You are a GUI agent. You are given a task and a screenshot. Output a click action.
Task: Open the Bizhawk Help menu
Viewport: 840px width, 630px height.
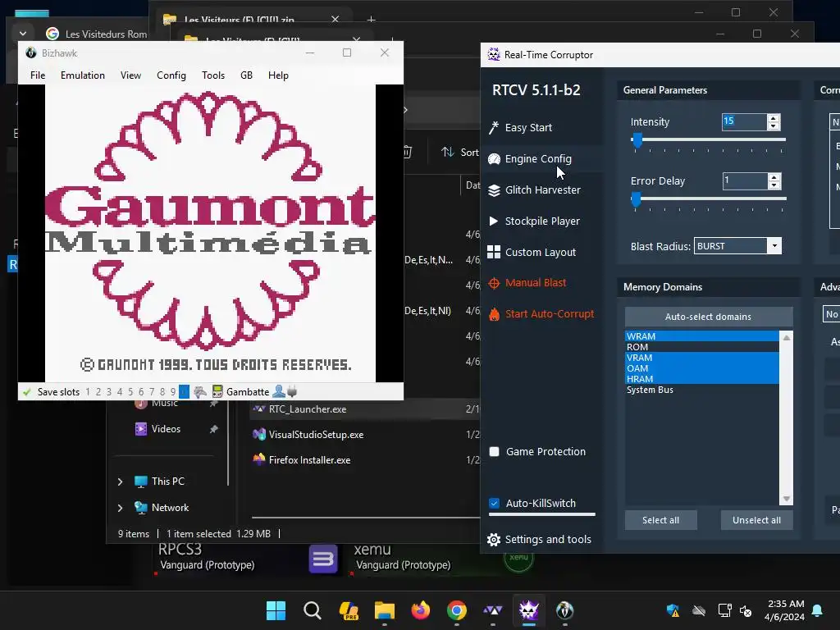[278, 75]
